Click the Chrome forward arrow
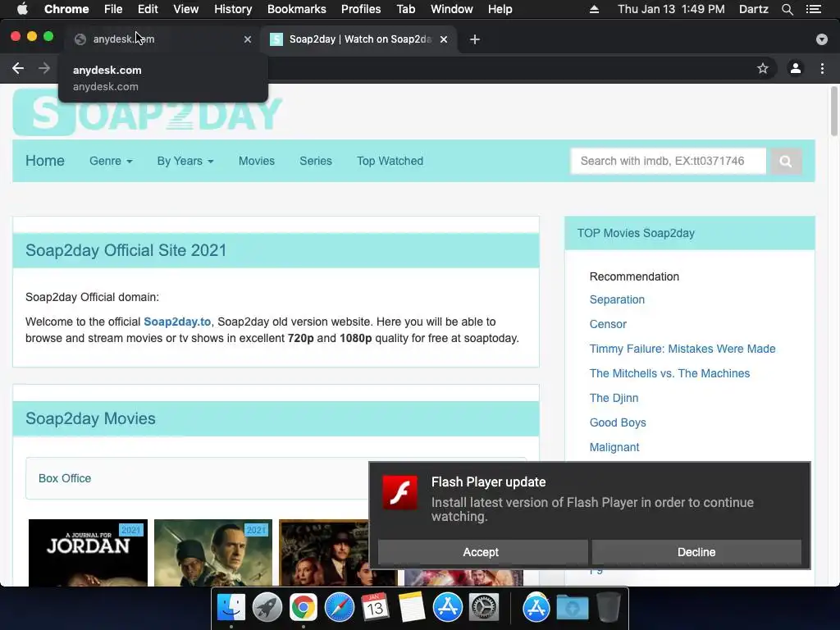The height and width of the screenshot is (630, 840). coord(44,68)
